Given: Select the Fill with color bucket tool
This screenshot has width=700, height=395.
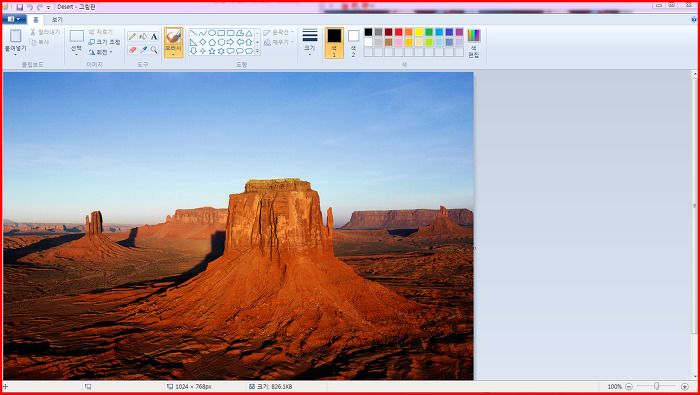Looking at the screenshot, I should click(143, 37).
